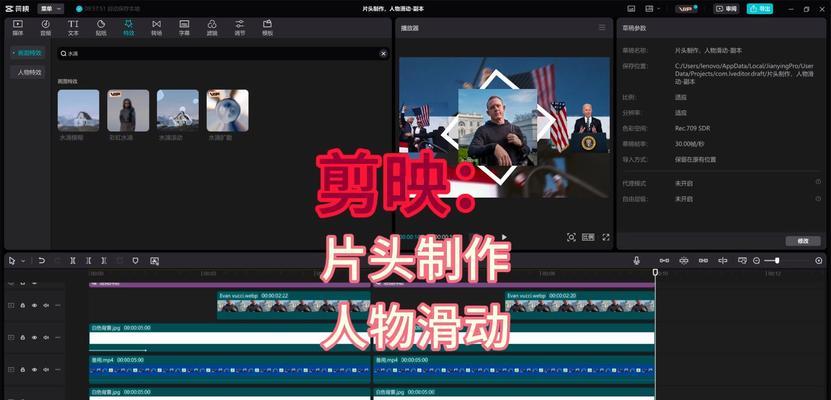Add a marker with the shield icon
Viewport: 831px width, 400px height.
[x=135, y=261]
